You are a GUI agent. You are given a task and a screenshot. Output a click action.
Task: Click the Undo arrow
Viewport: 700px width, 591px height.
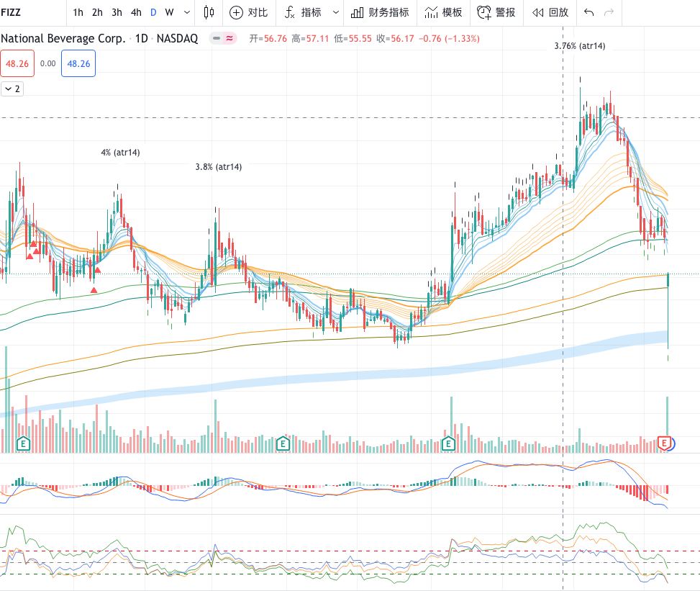coord(589,12)
